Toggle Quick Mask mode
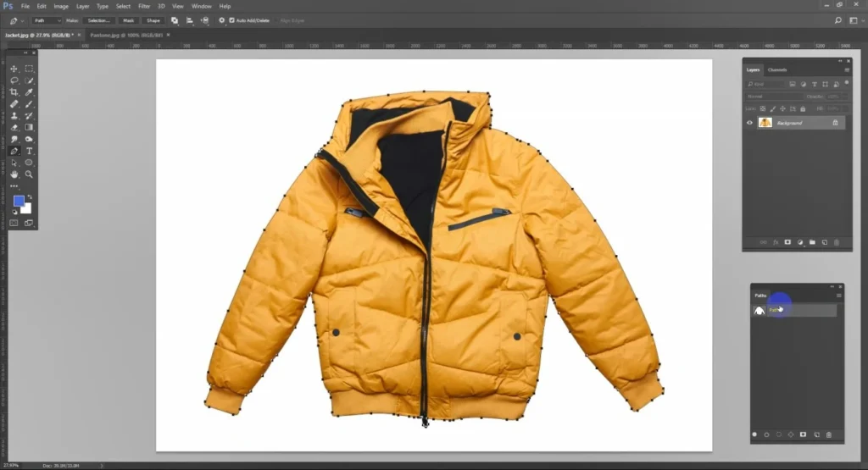868x470 pixels. pyautogui.click(x=14, y=223)
